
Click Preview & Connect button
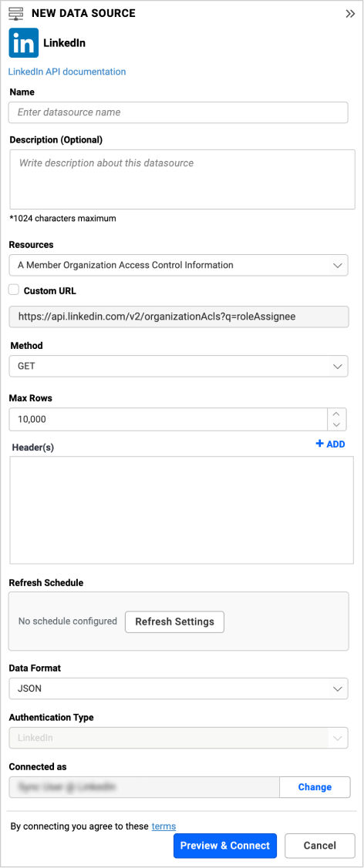pyautogui.click(x=225, y=846)
